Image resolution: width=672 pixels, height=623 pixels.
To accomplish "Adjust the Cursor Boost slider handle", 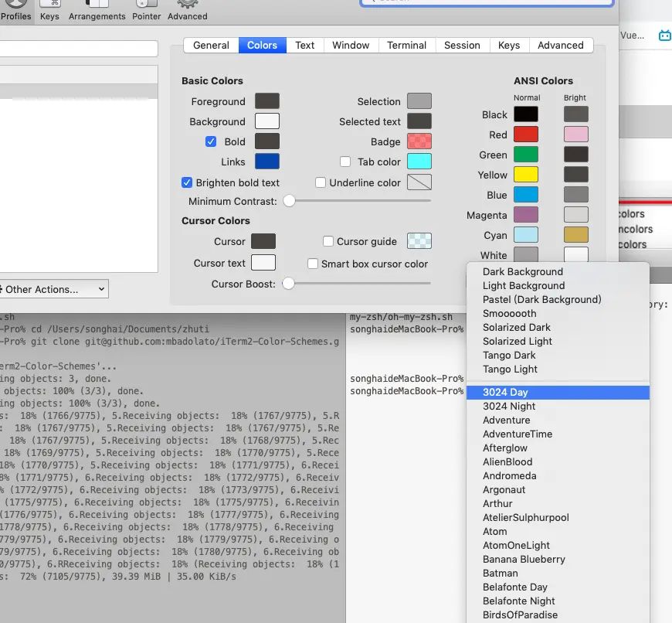I will pos(288,283).
